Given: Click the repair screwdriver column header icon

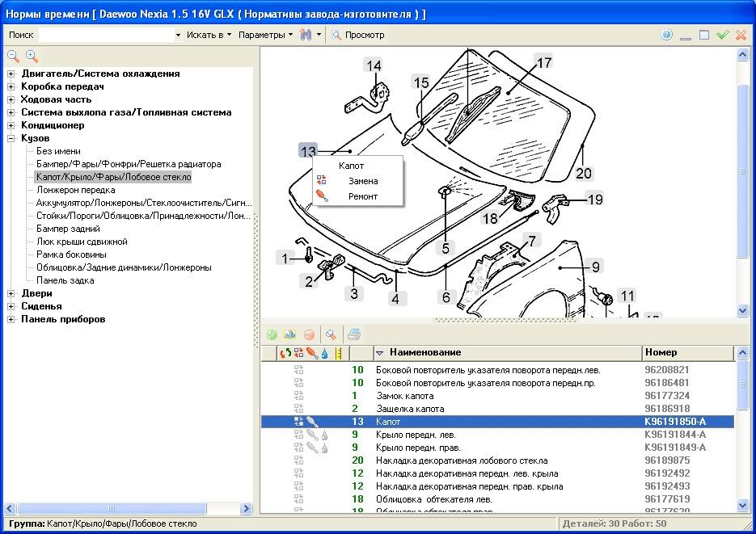Looking at the screenshot, I should point(312,353).
